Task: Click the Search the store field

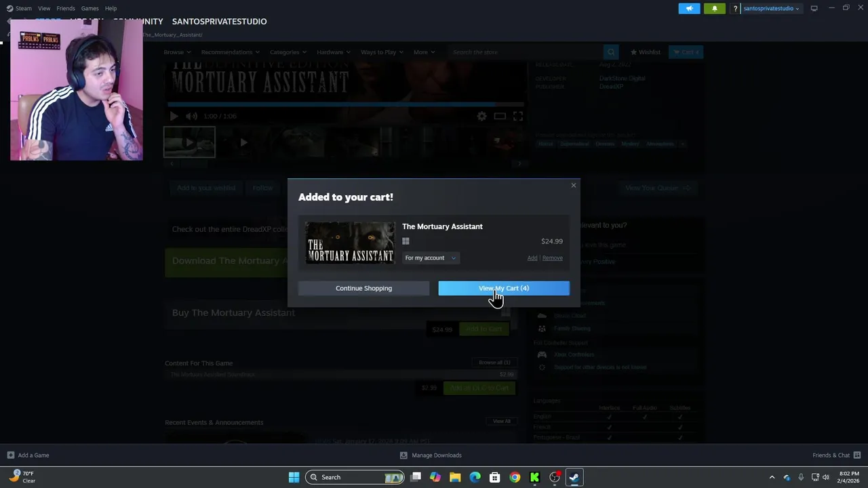Action: 526,52
